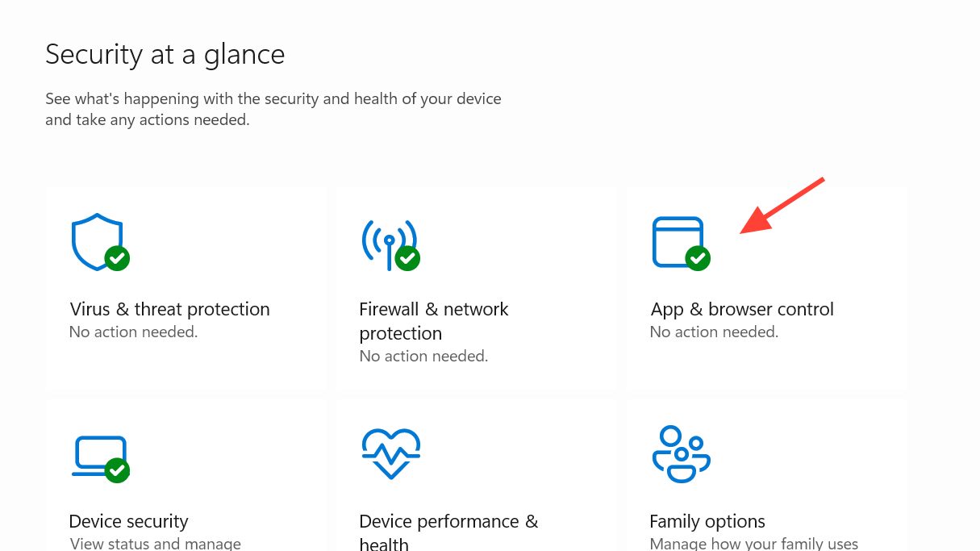
Task: Choose the Family options title
Action: [x=707, y=521]
